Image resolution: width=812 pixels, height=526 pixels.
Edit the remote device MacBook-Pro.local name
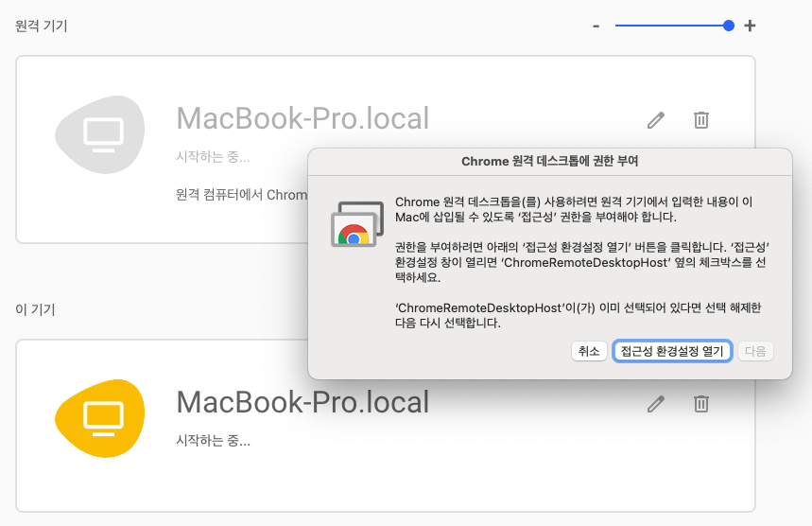pos(656,120)
